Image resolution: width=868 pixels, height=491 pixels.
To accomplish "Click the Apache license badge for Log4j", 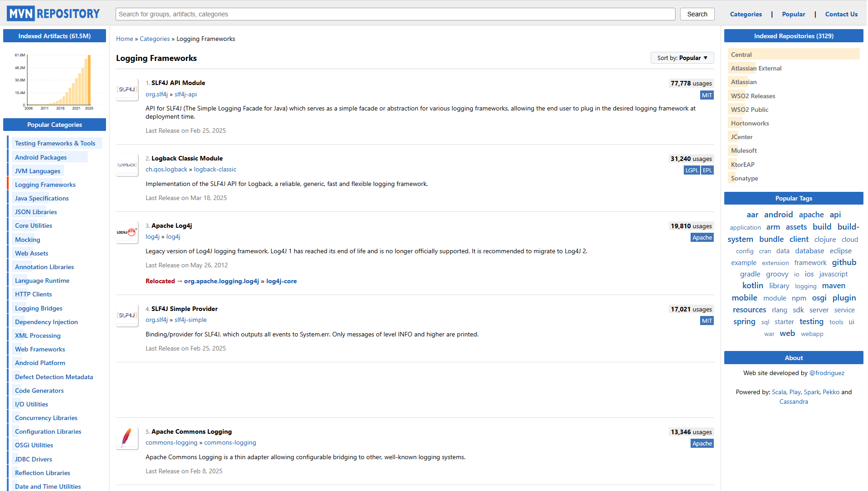I will [x=702, y=238].
